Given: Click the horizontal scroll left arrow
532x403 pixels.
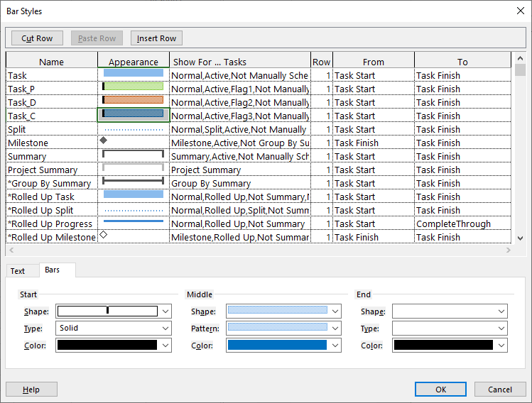Looking at the screenshot, I should (x=11, y=250).
